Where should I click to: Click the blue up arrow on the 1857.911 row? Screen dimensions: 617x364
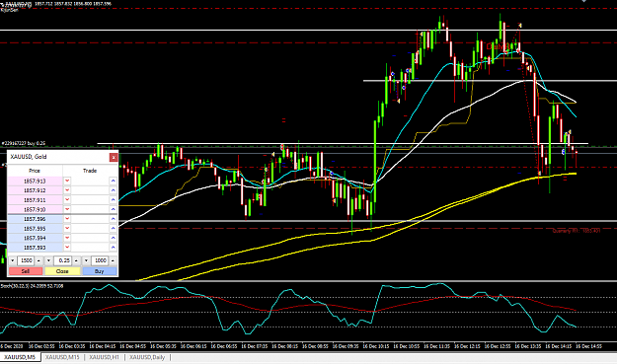[x=113, y=199]
